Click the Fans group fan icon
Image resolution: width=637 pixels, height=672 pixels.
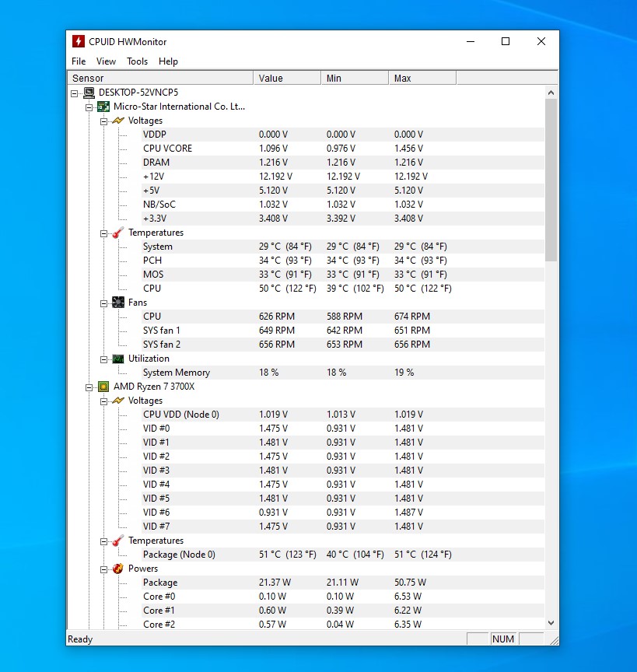coord(118,303)
